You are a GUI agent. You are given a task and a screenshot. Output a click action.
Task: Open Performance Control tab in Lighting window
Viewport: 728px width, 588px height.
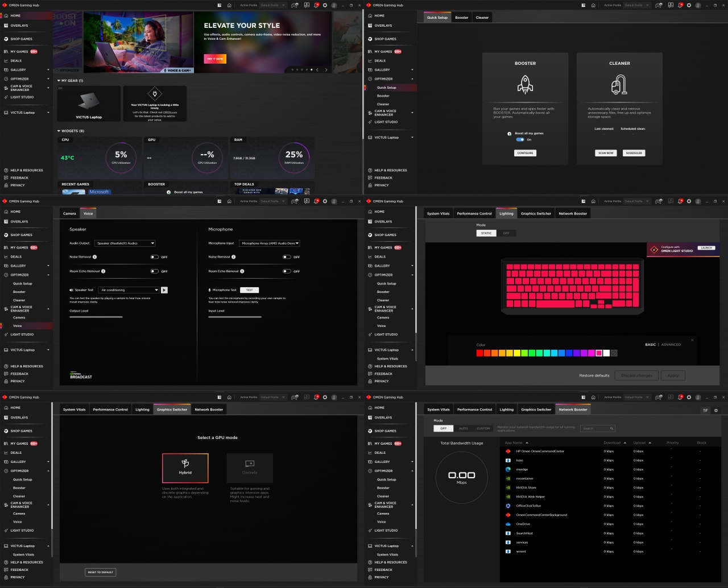pos(474,214)
